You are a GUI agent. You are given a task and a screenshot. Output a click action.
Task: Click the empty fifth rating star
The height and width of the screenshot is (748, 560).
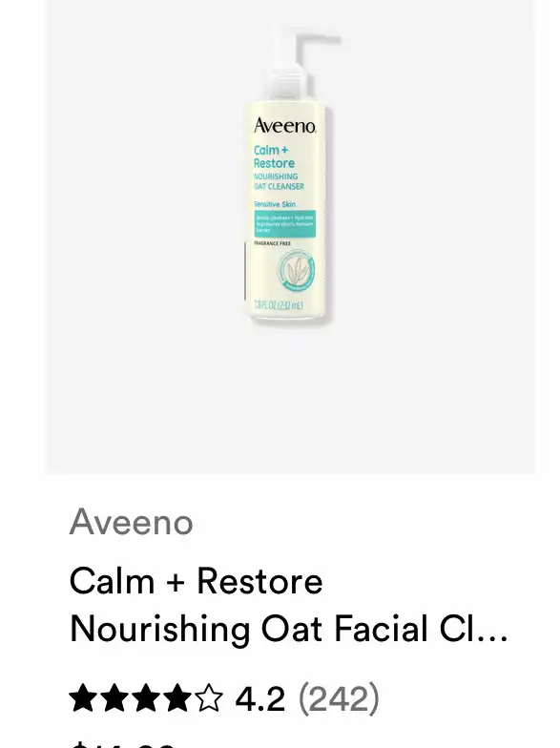click(x=209, y=698)
